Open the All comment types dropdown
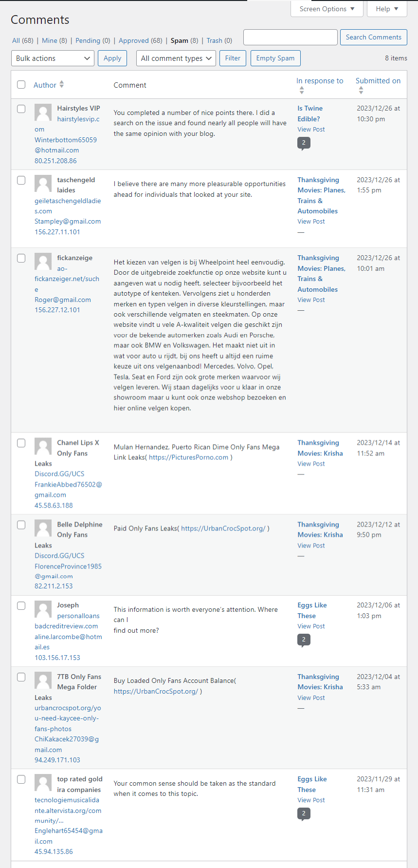Image resolution: width=418 pixels, height=868 pixels. pyautogui.click(x=176, y=58)
